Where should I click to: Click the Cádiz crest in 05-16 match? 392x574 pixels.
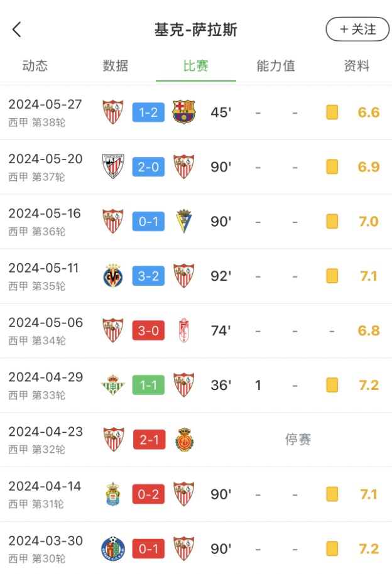(x=183, y=222)
